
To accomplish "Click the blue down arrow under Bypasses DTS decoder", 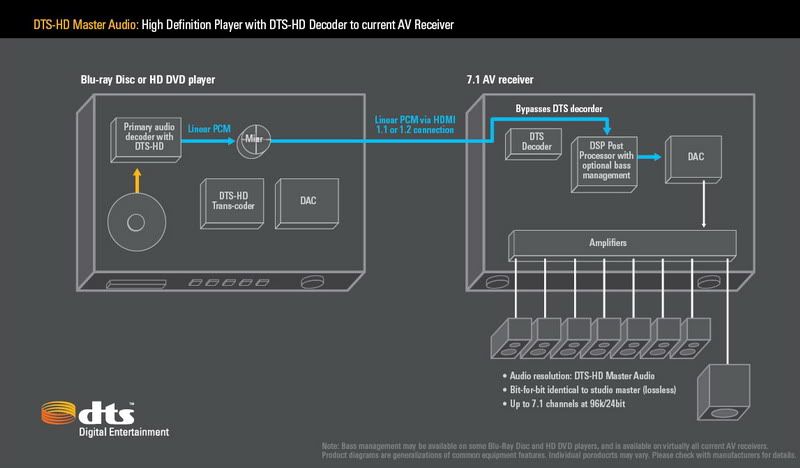I will tap(607, 127).
